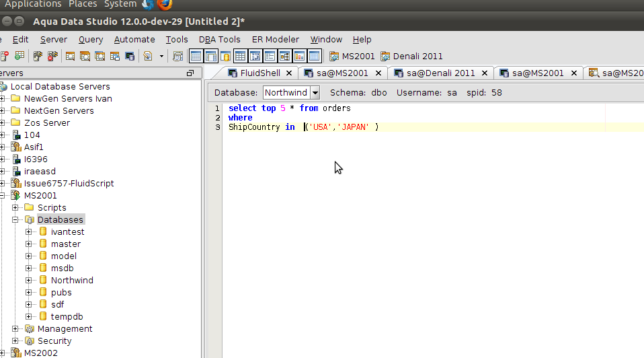This screenshot has width=644, height=358.
Task: Toggle the last blue table view button
Action: (x=314, y=56)
